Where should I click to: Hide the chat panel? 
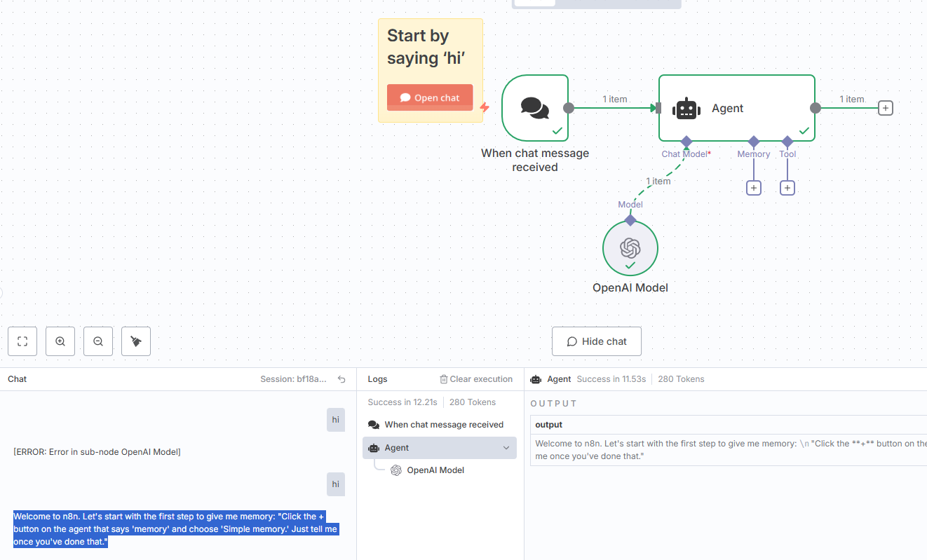pyautogui.click(x=597, y=341)
